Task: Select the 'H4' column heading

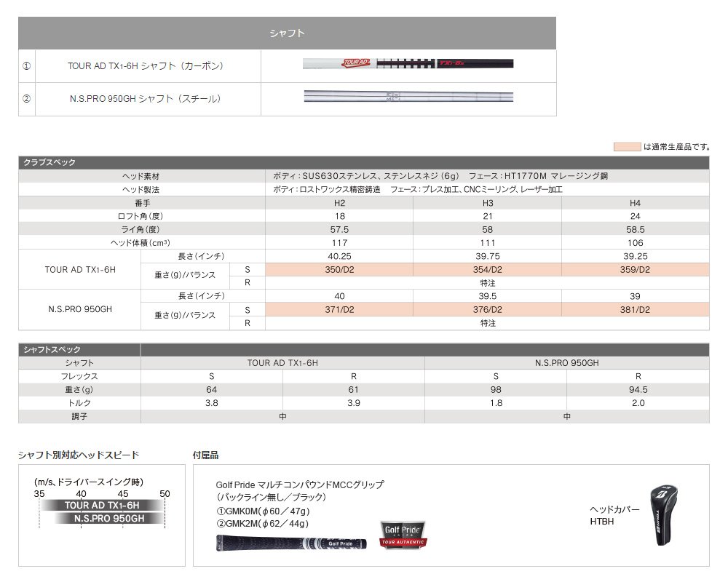Action: point(635,203)
